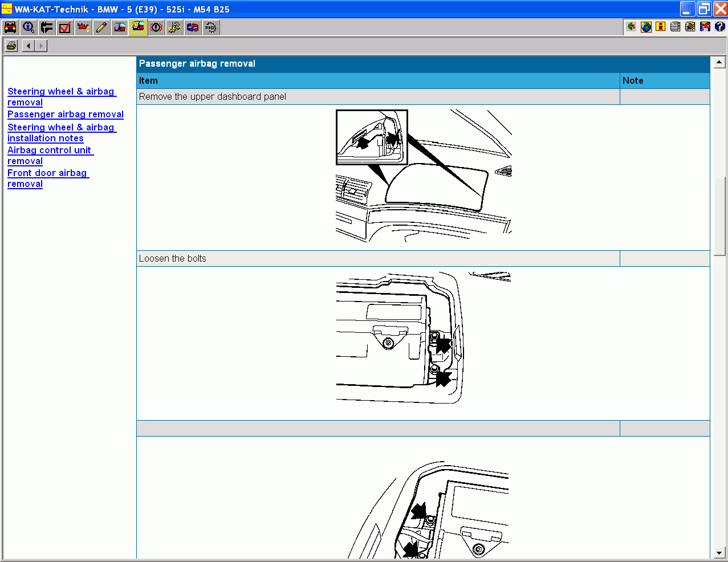Open the globe language icon

[646, 27]
